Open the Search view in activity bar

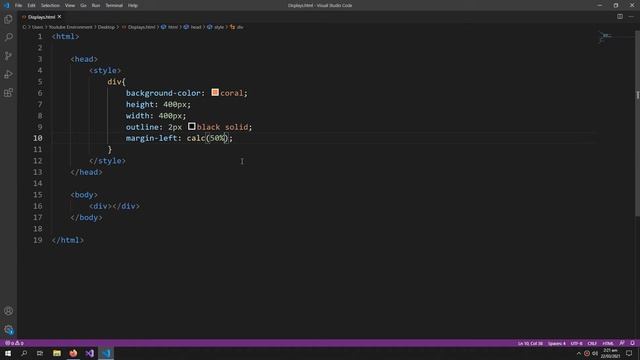(8, 38)
